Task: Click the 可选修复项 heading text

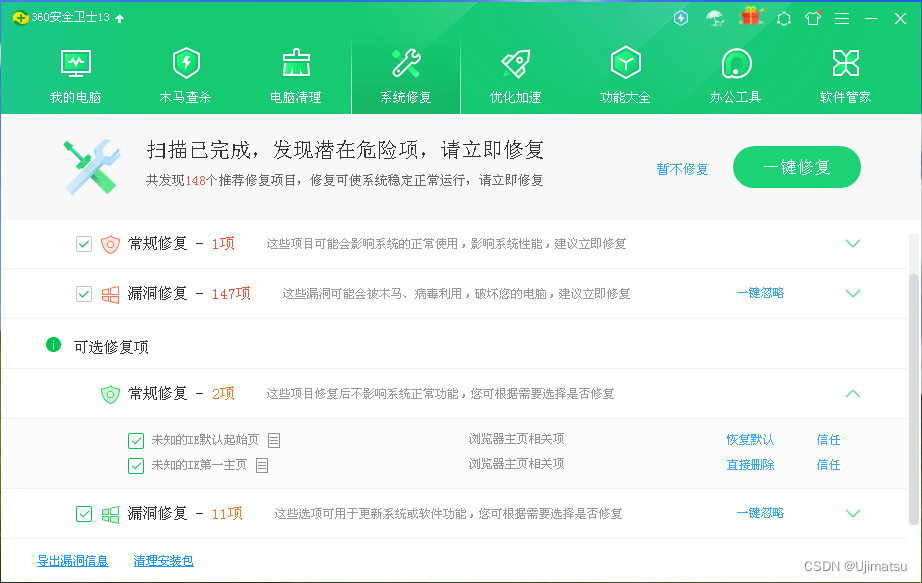Action: (x=111, y=347)
